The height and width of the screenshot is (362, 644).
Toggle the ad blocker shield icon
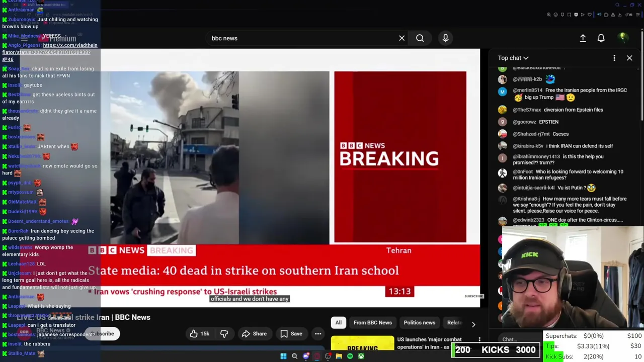(576, 15)
